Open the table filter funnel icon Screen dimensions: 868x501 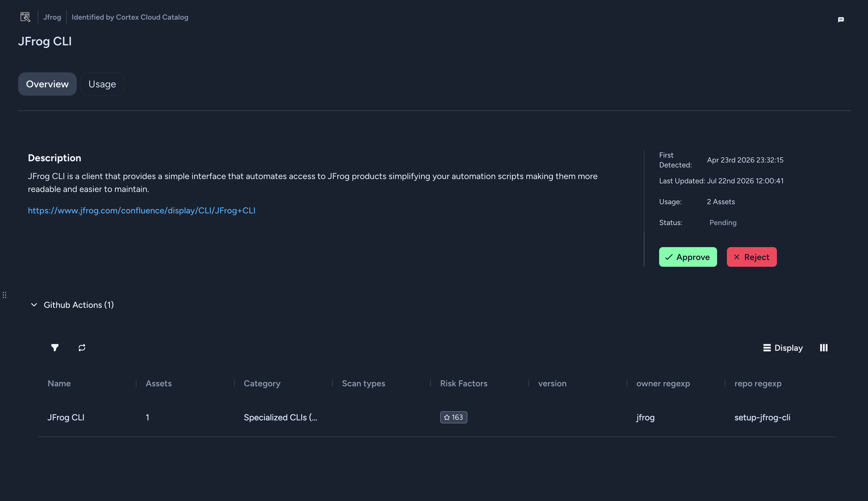coord(55,347)
